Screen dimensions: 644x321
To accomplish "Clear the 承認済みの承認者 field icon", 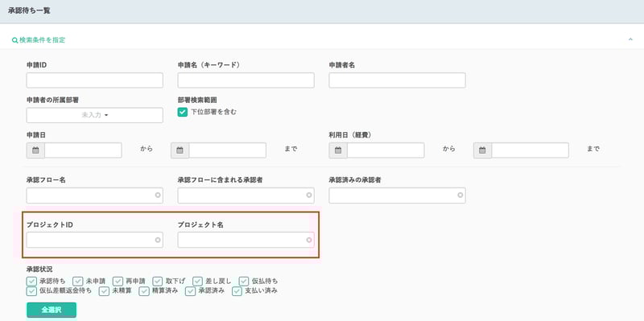I will click(460, 195).
